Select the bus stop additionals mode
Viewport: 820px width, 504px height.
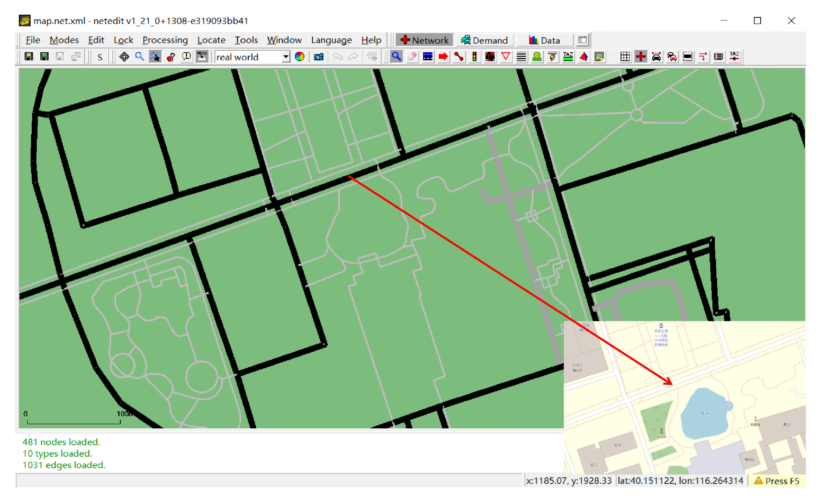[537, 57]
